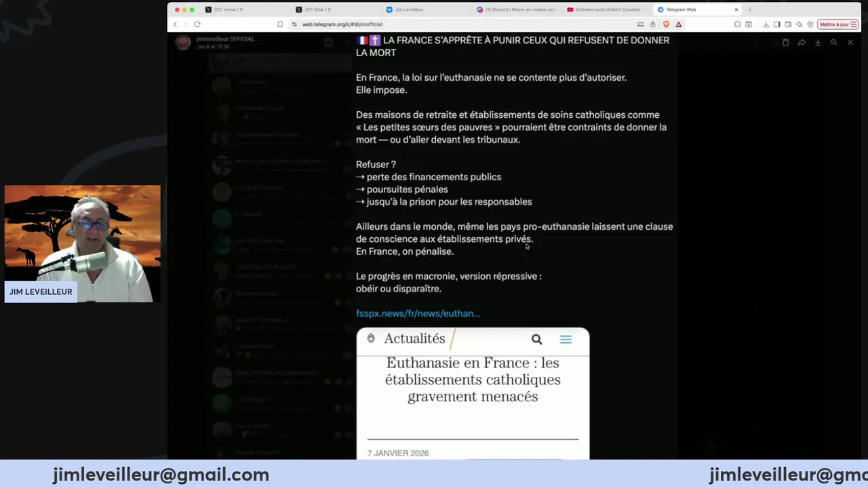Image resolution: width=868 pixels, height=488 pixels.
Task: Click the 'Elle impose.' line
Action: point(381,90)
